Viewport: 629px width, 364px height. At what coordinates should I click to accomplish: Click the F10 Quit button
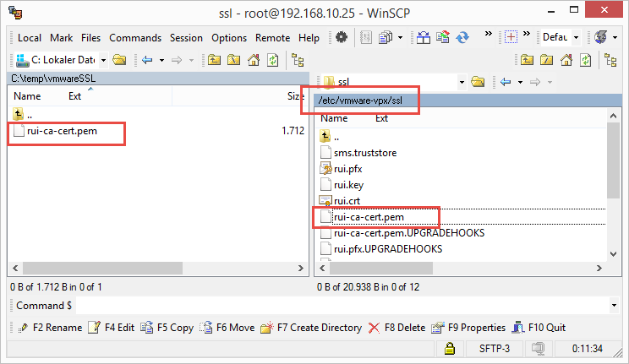539,328
